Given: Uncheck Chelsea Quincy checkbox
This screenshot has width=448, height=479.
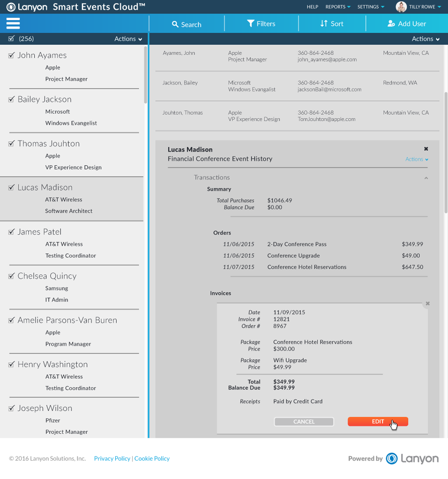Looking at the screenshot, I should [x=11, y=276].
